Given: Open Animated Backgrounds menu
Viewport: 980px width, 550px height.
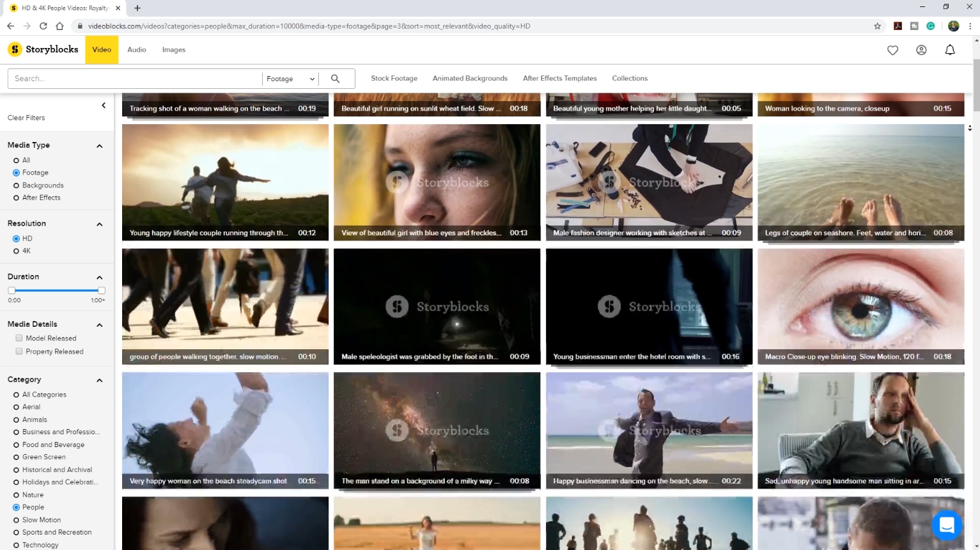Looking at the screenshot, I should pyautogui.click(x=470, y=78).
